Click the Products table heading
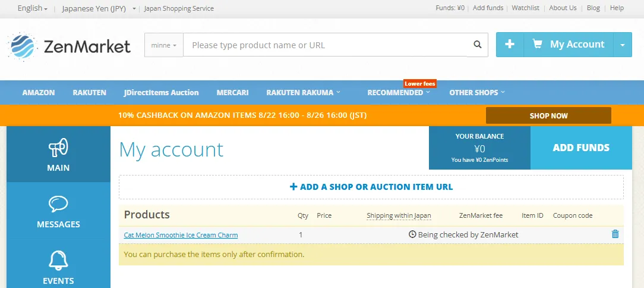The width and height of the screenshot is (644, 288). coord(147,215)
